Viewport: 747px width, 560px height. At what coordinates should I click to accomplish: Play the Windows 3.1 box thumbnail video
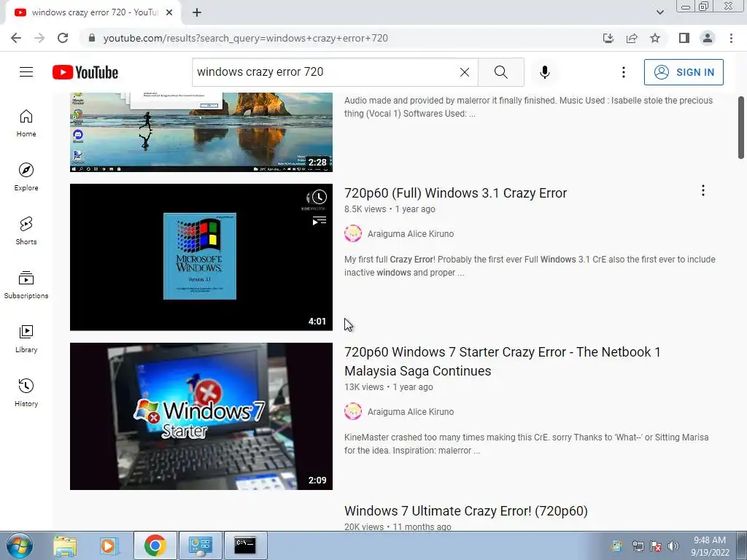[x=201, y=257]
